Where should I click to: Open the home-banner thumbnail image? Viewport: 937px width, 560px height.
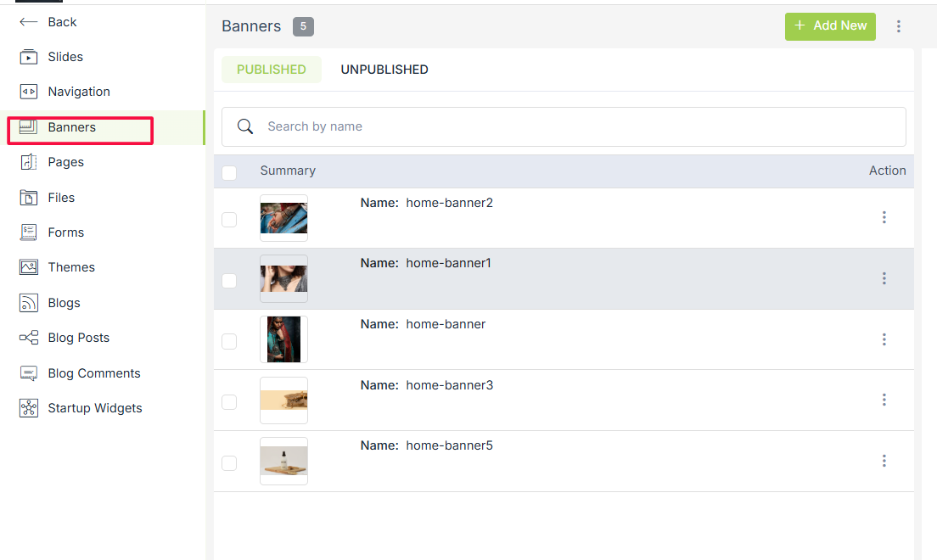pos(283,339)
